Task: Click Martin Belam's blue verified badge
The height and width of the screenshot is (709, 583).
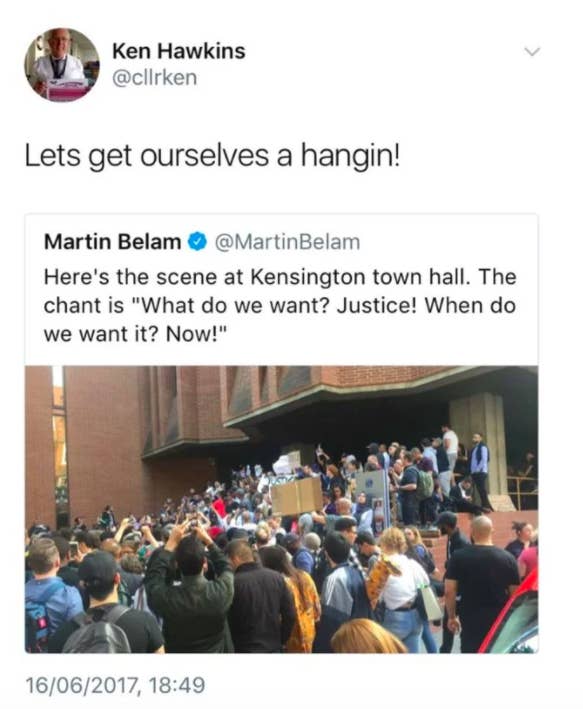Action: pyautogui.click(x=197, y=241)
